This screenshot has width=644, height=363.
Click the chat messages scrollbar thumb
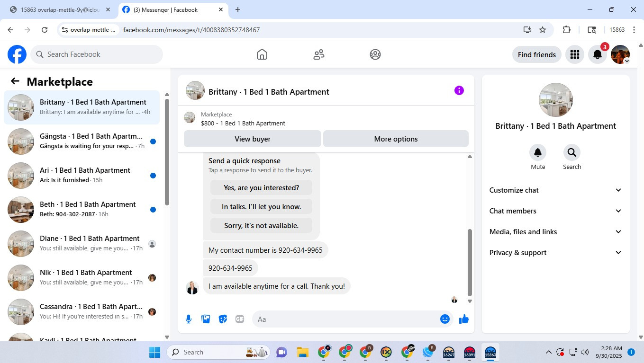[x=470, y=262]
